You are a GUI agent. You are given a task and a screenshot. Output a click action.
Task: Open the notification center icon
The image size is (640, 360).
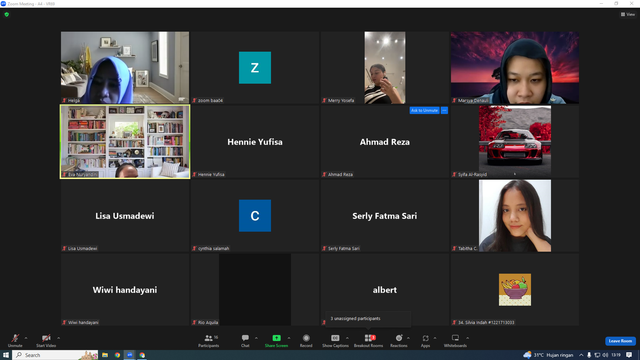point(629,355)
